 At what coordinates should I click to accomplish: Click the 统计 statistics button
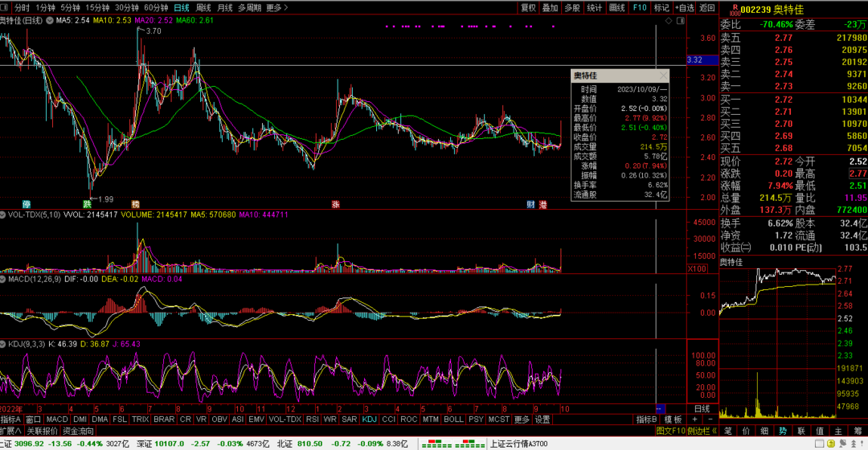(x=595, y=8)
